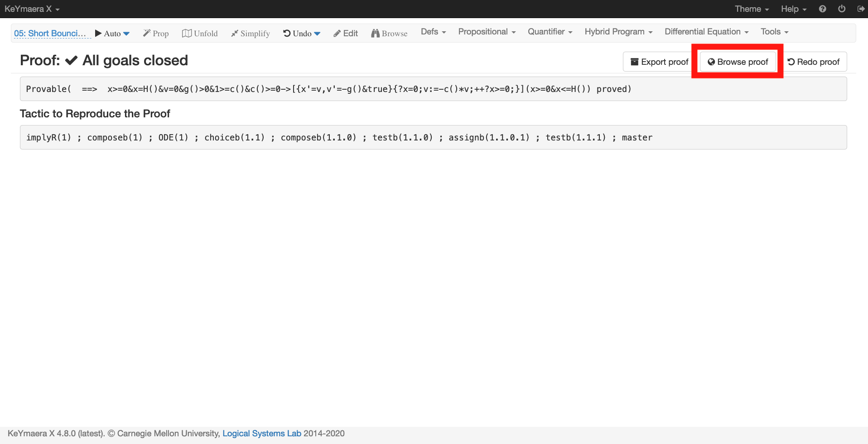868x444 pixels.
Task: Click the Export proof button
Action: point(658,62)
